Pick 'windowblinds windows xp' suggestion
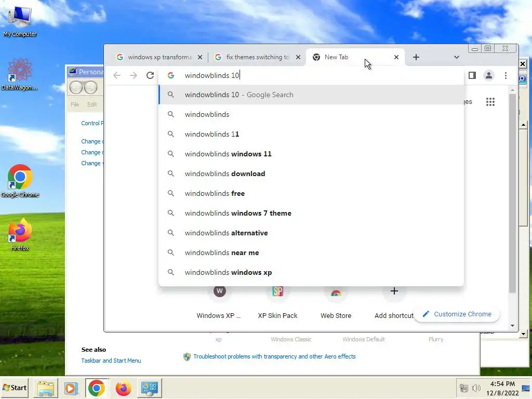The image size is (532, 399). 311,272
